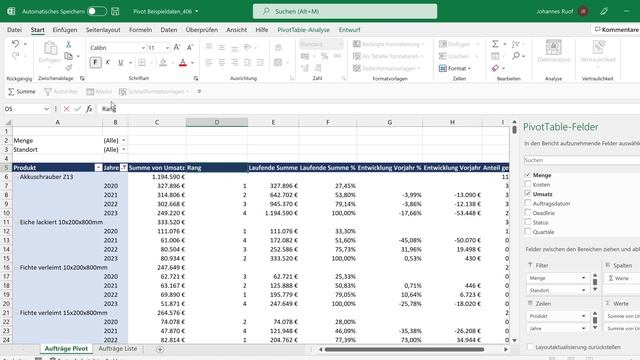Add a new sheet with plus icon

click(x=160, y=349)
